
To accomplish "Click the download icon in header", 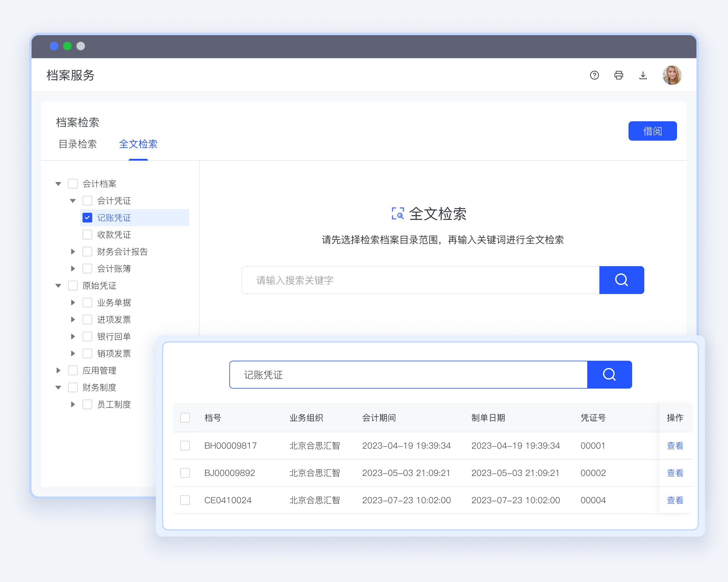I will [643, 75].
